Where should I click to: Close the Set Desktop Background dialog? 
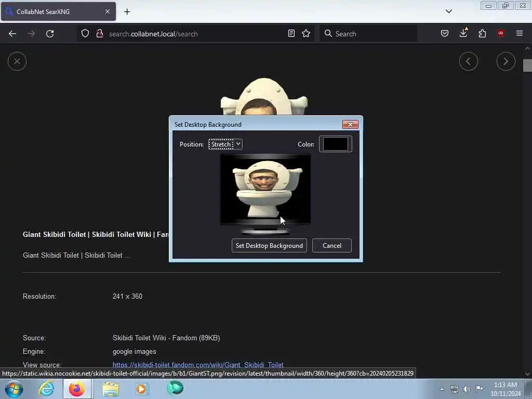pos(350,125)
